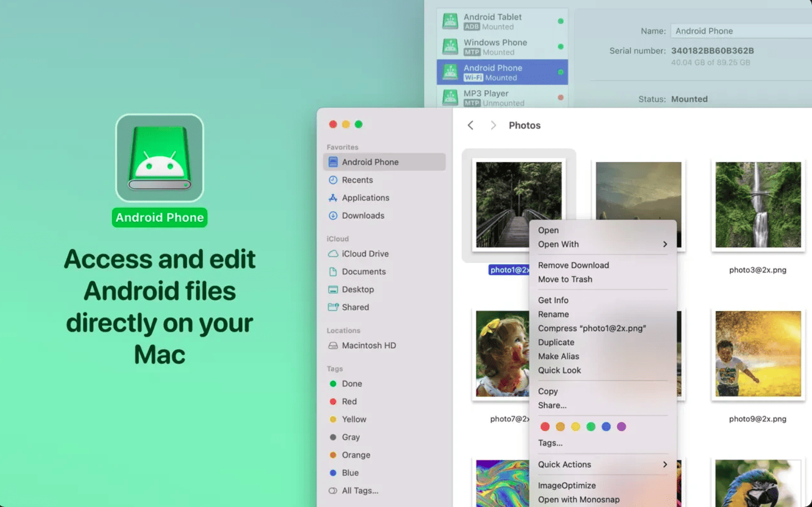The width and height of the screenshot is (812, 507).
Task: Click the Macintosh HD disk icon
Action: 333,345
